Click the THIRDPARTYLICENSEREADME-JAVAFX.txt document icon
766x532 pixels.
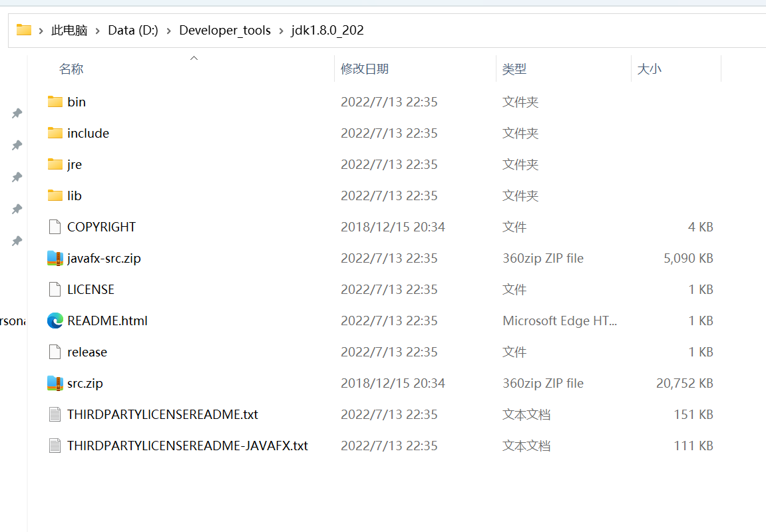tap(55, 446)
